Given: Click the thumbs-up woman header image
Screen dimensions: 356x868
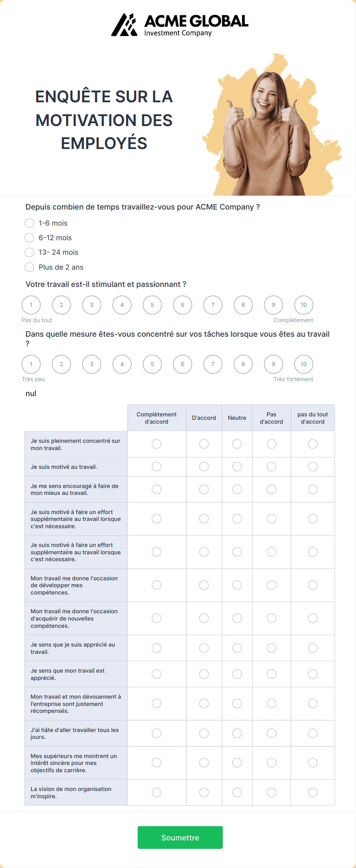Looking at the screenshot, I should (272, 124).
